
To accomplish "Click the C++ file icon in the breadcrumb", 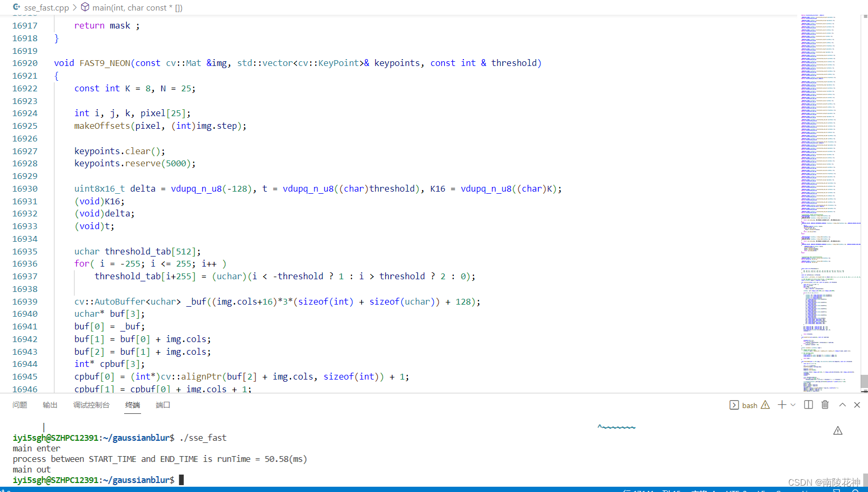I will click(16, 7).
